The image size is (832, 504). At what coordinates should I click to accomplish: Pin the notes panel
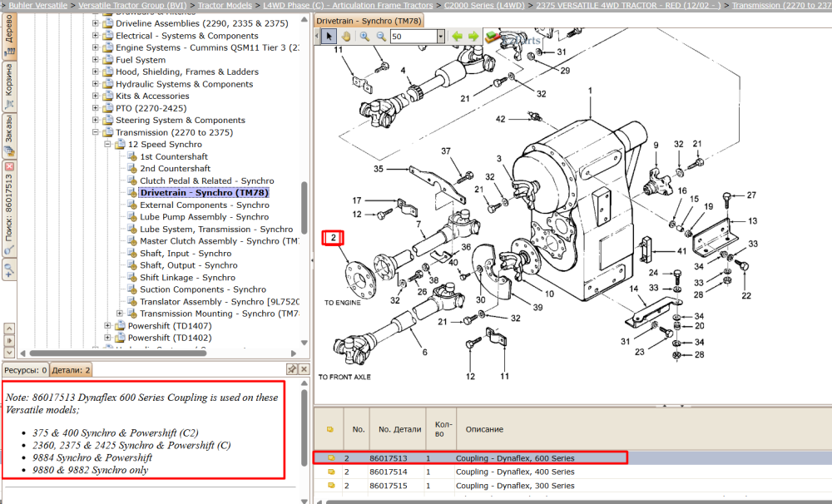coord(291,368)
